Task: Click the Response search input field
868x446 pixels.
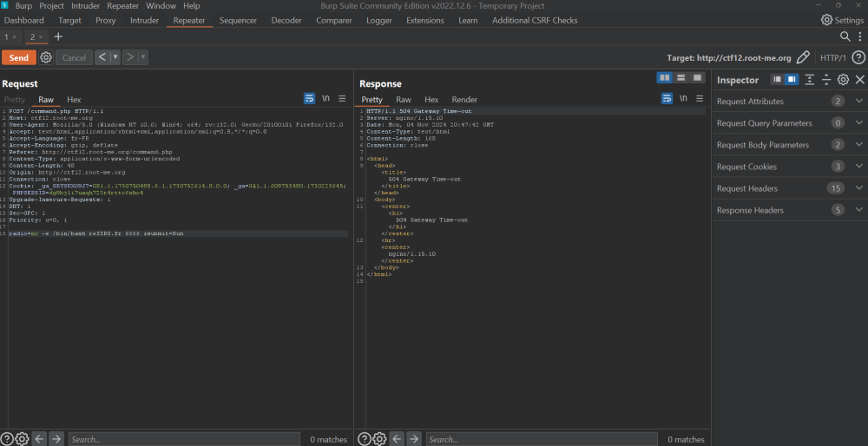Action: (x=542, y=439)
